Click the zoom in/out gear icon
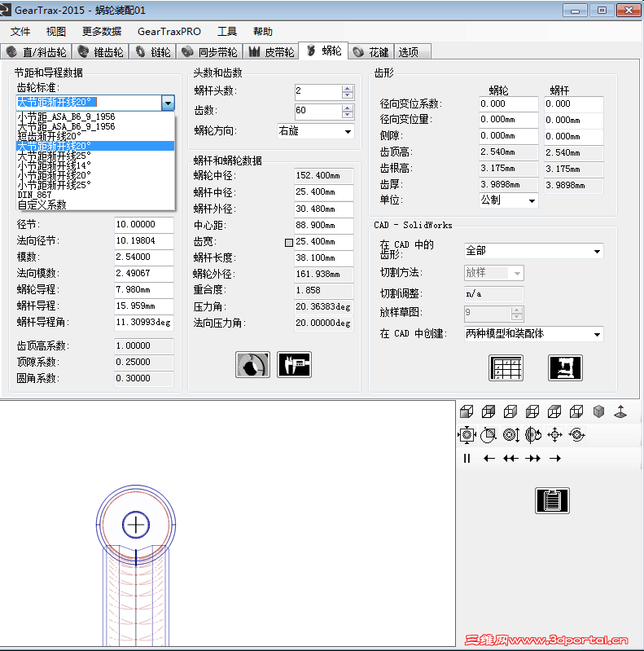644x651 pixels. click(510, 435)
